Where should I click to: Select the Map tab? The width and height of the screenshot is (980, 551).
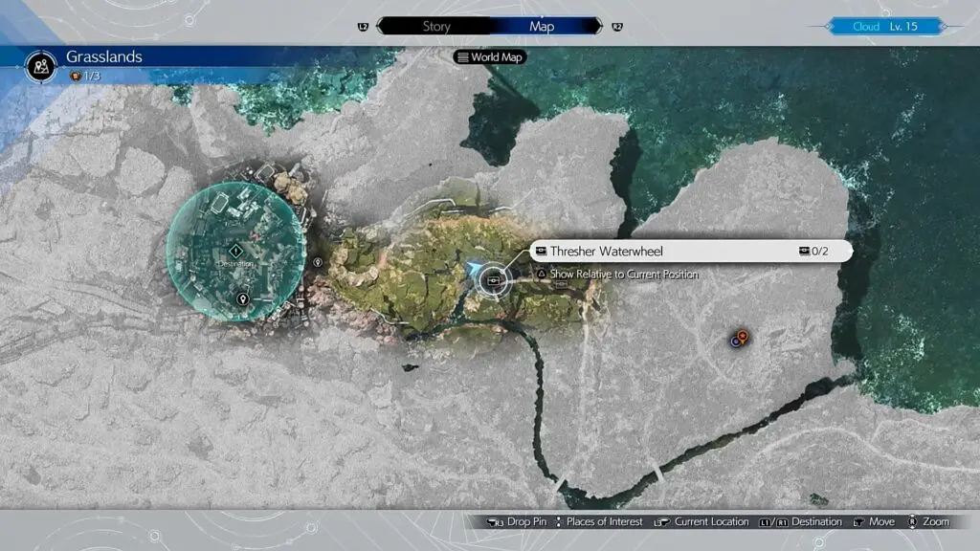click(x=542, y=27)
